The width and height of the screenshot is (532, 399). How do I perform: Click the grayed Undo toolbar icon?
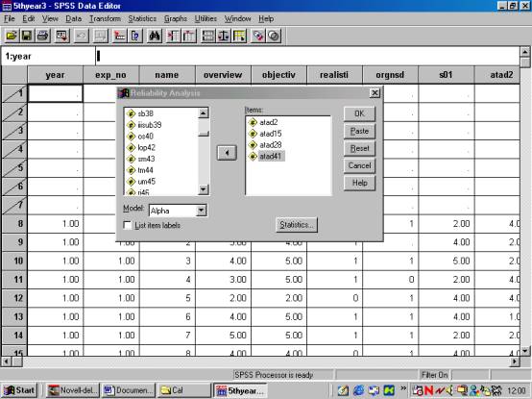[x=81, y=36]
